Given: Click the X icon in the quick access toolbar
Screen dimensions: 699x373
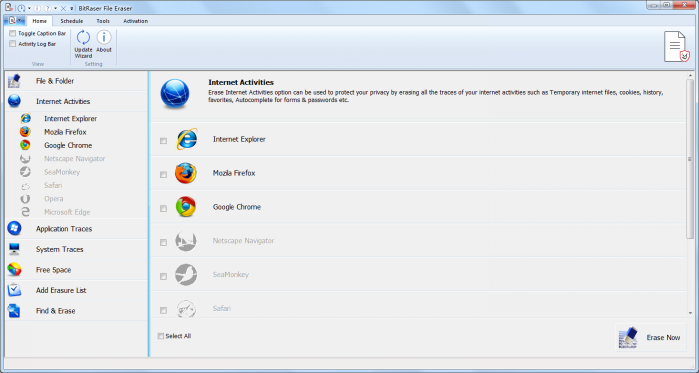Looking at the screenshot, I should coord(63,8).
